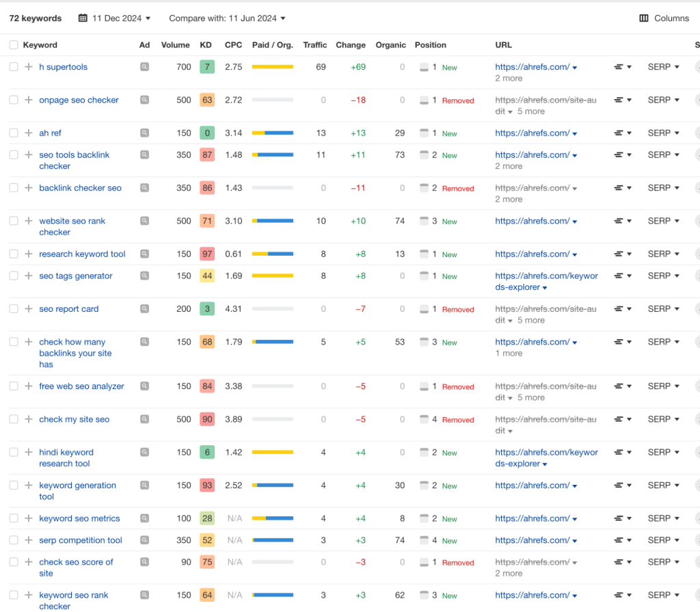Add ah ref keyword with plus icon
Screen dimensions: 700x612
(29, 133)
